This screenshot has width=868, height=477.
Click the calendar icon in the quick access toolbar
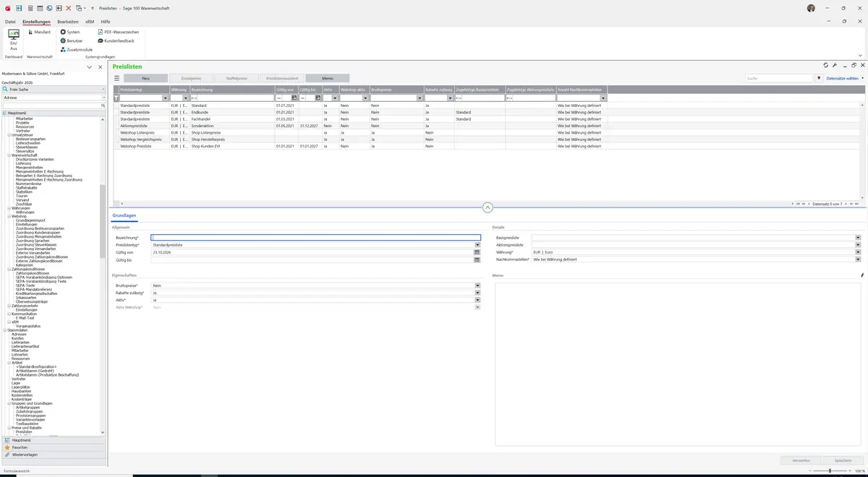[x=39, y=8]
